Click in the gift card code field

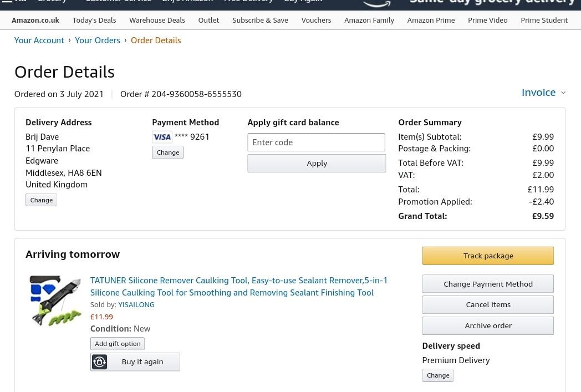[316, 142]
